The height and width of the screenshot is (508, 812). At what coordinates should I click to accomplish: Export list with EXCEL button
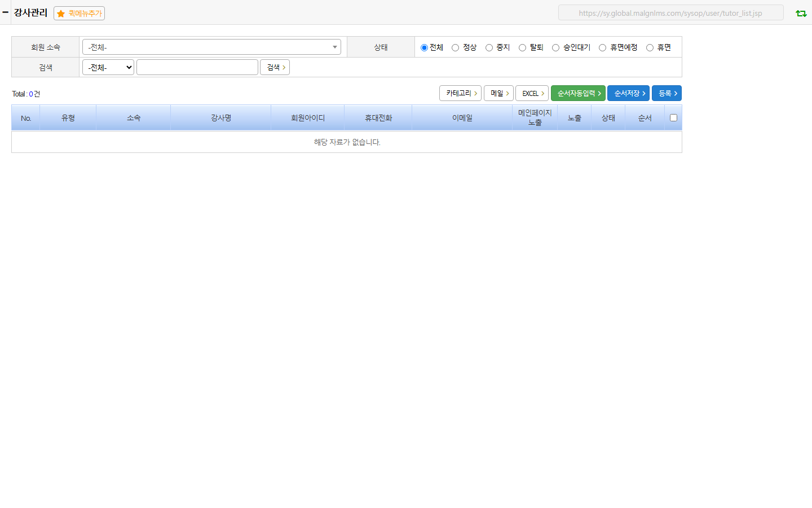(x=532, y=93)
